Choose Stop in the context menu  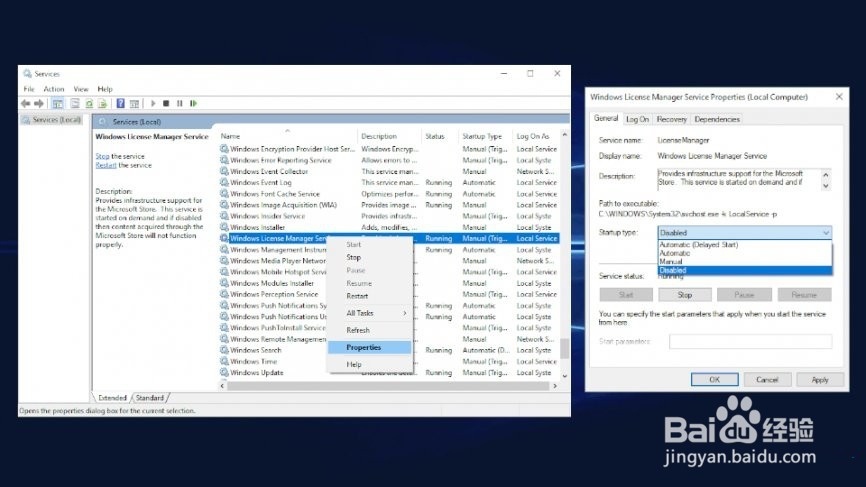click(x=353, y=257)
